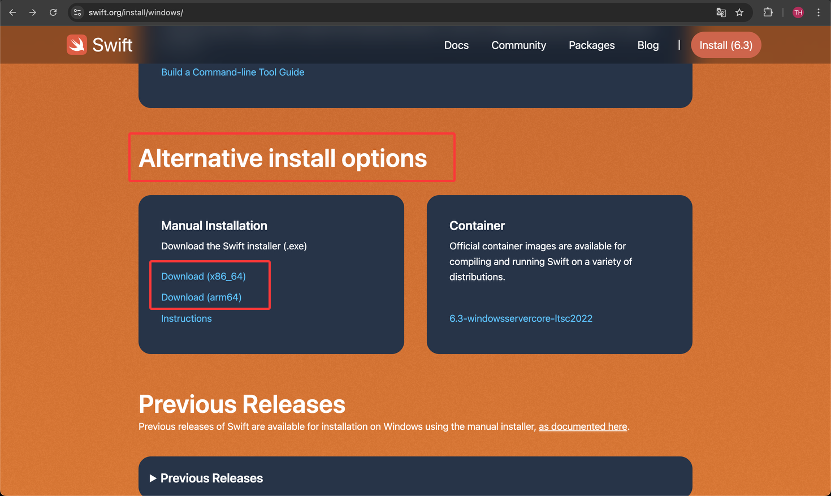Go forward using the browser forward arrow
832x496 pixels.
[x=33, y=12]
